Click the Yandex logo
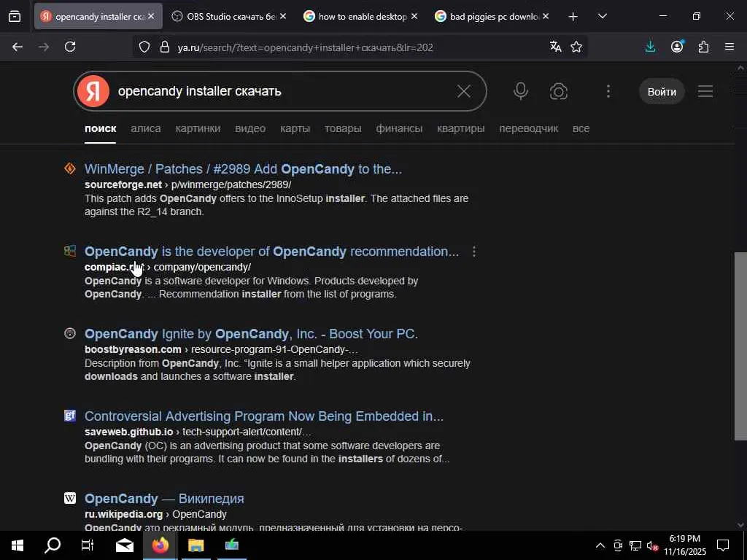Viewport: 747px width, 560px height. (x=93, y=91)
